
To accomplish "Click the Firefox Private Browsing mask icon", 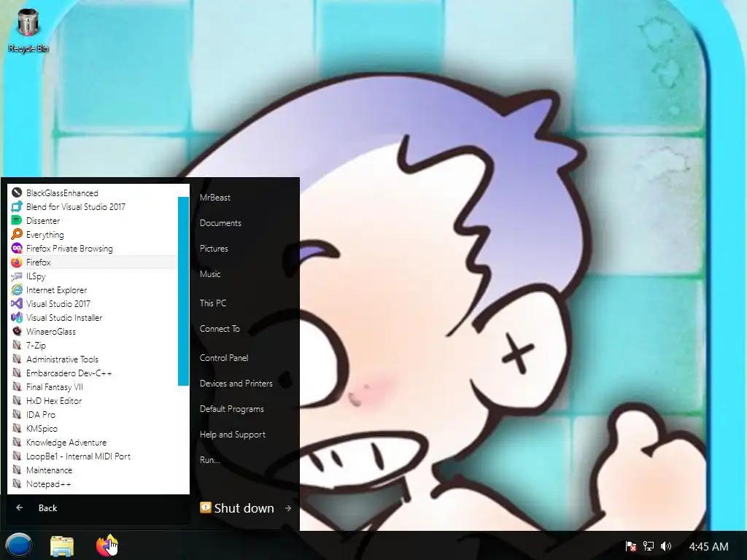I will pos(17,248).
